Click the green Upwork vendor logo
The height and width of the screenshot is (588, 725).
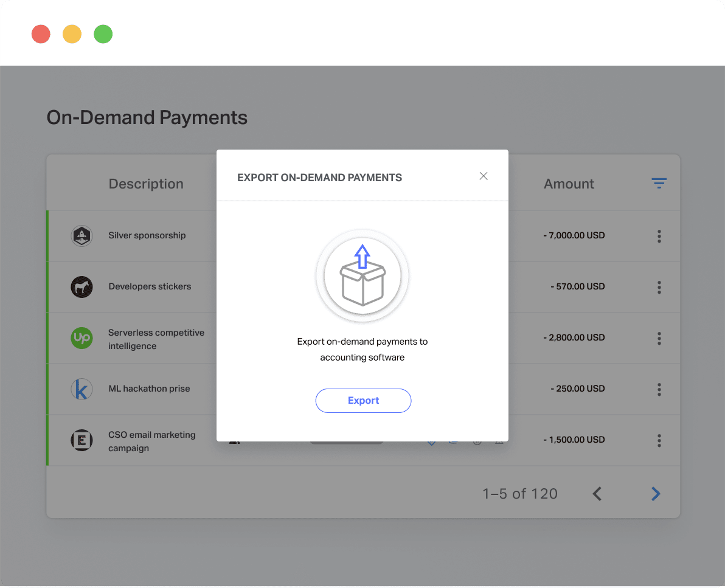(82, 338)
